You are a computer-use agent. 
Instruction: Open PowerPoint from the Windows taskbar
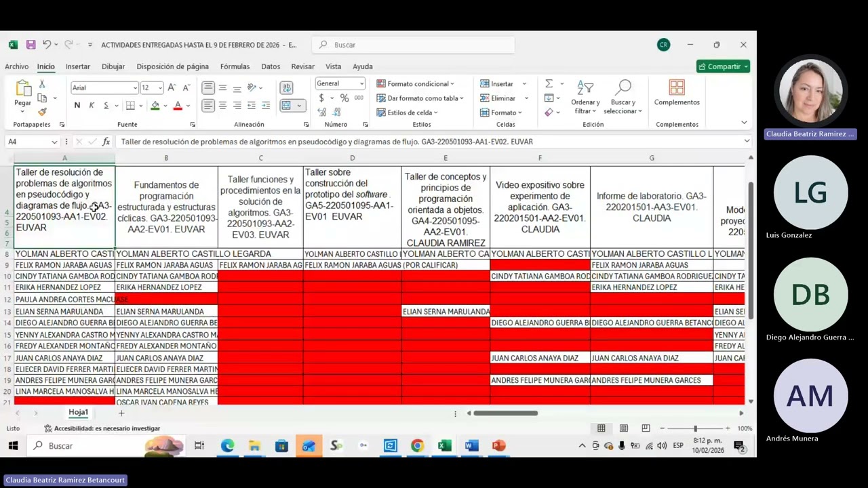498,445
